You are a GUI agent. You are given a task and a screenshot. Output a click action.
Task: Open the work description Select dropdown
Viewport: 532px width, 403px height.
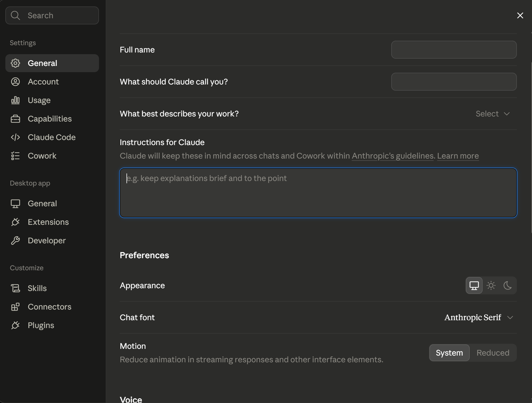(x=493, y=114)
